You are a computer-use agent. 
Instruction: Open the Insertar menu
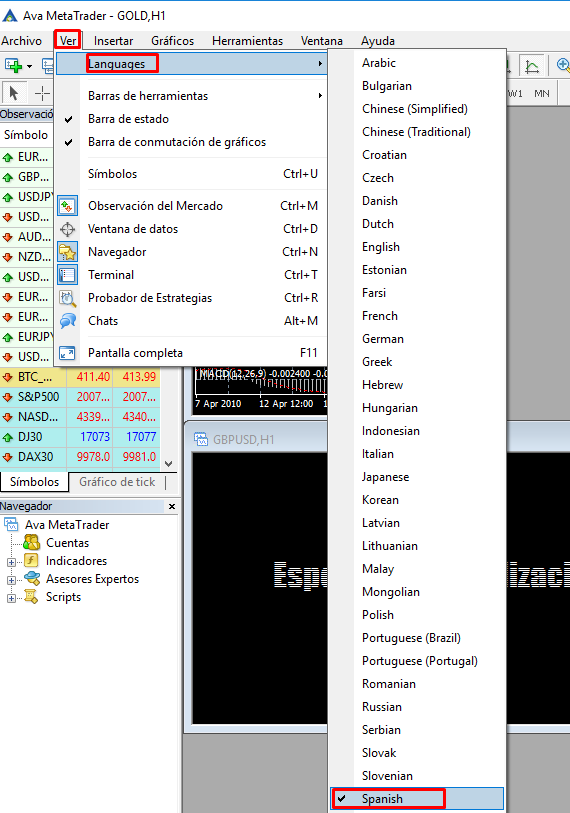pos(113,40)
